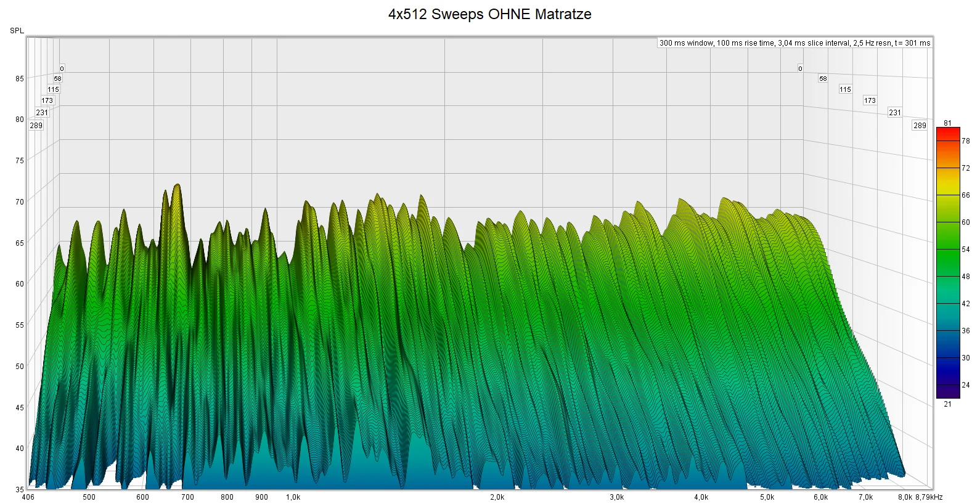
Task: Select the 85 value on the SPL axis
Action: click(x=20, y=79)
